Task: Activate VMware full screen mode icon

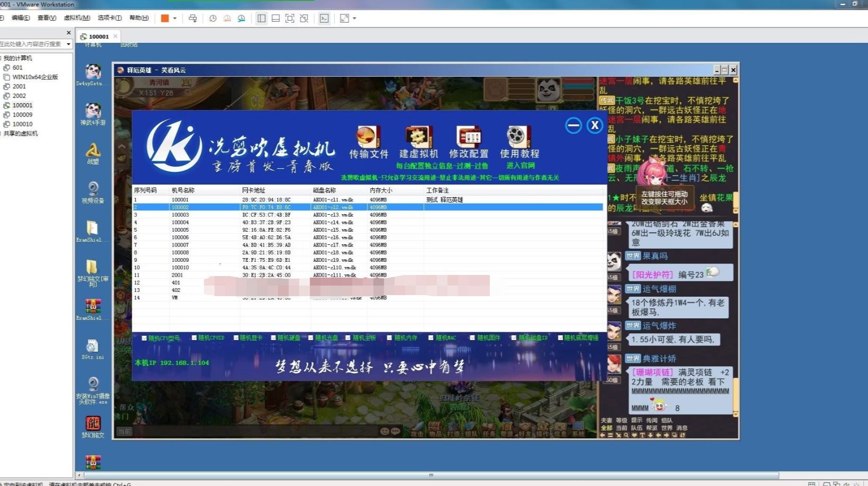Action: coord(290,18)
